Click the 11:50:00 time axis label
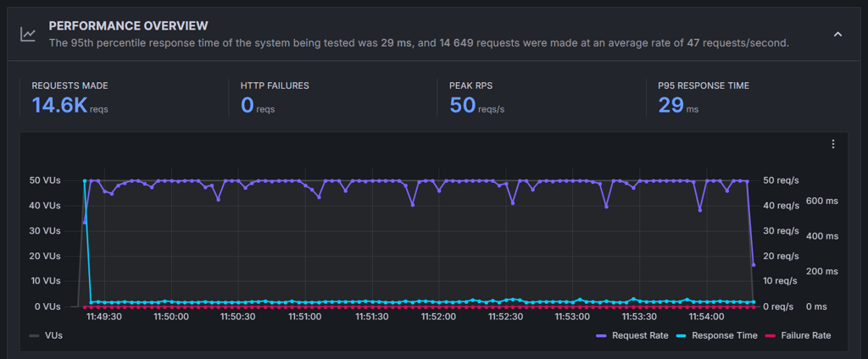 (171, 317)
